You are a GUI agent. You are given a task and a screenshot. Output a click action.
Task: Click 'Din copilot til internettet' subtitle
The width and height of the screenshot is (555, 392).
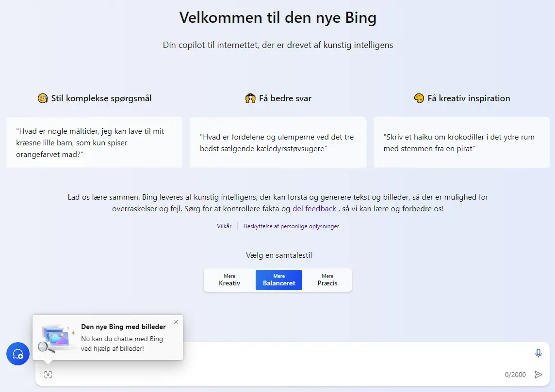[x=278, y=45]
